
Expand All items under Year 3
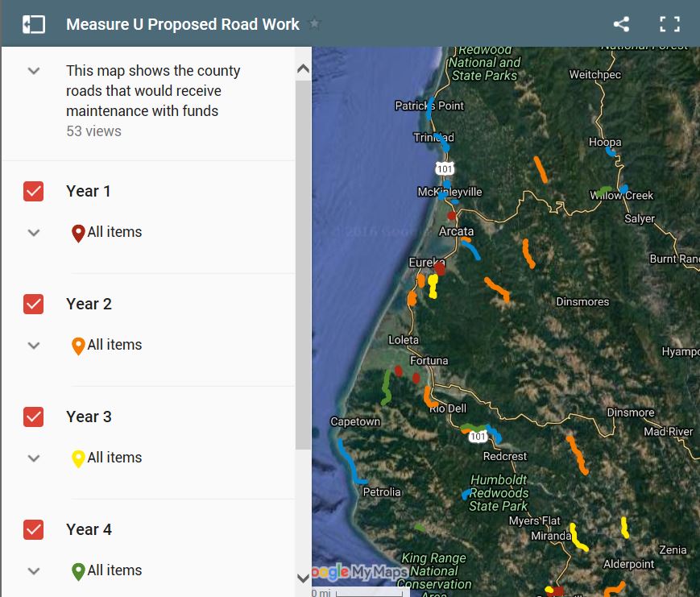click(x=33, y=458)
